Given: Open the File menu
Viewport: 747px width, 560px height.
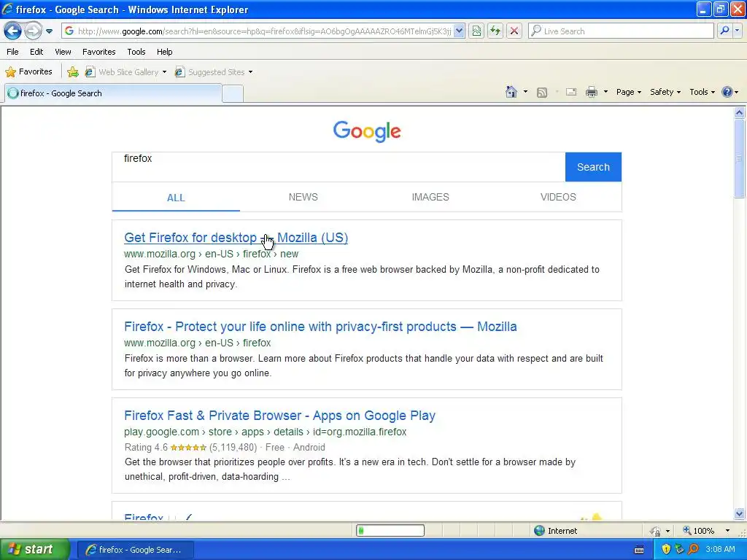Looking at the screenshot, I should (x=12, y=52).
